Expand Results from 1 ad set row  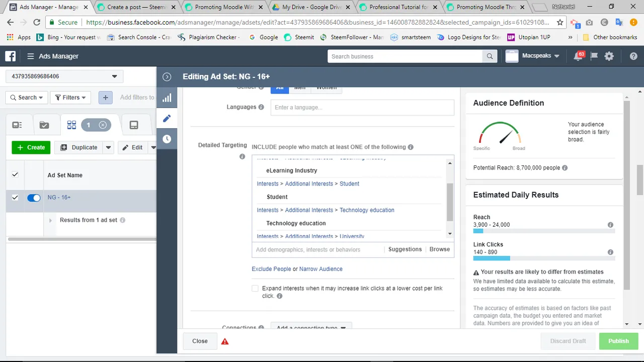50,220
